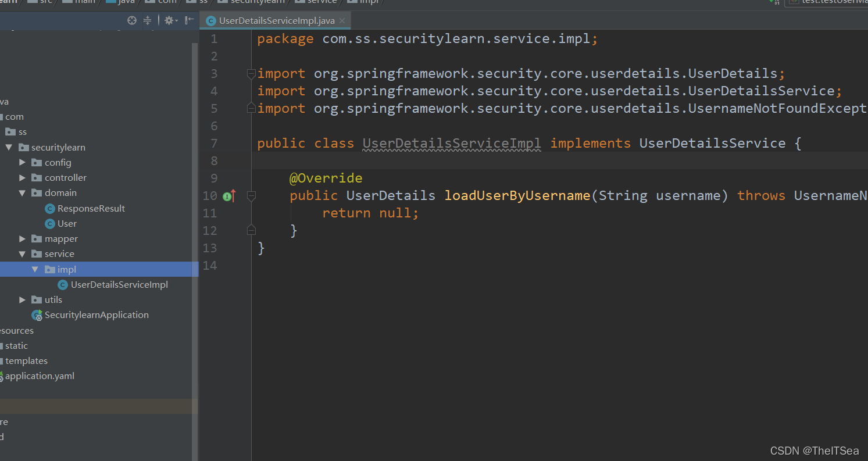Click the UserDetailsService interface name on line 7
868x461 pixels.
[x=712, y=144]
